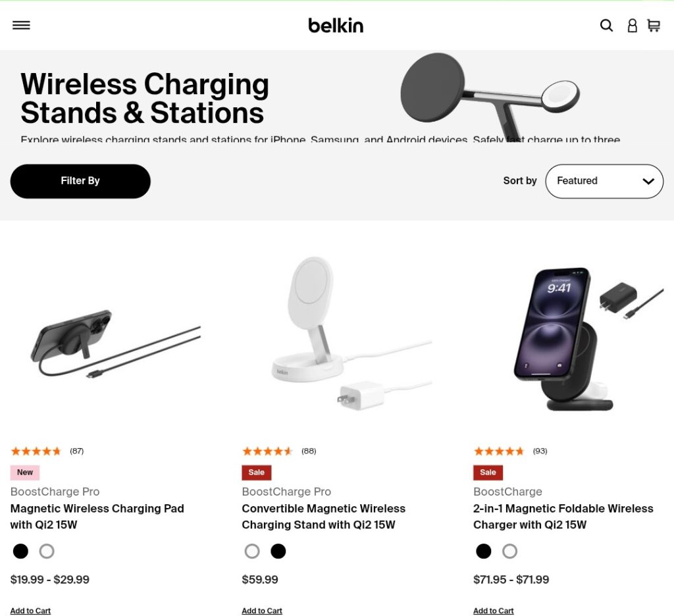Add Convertible Magnetic Charging Stand to cart

(x=262, y=611)
